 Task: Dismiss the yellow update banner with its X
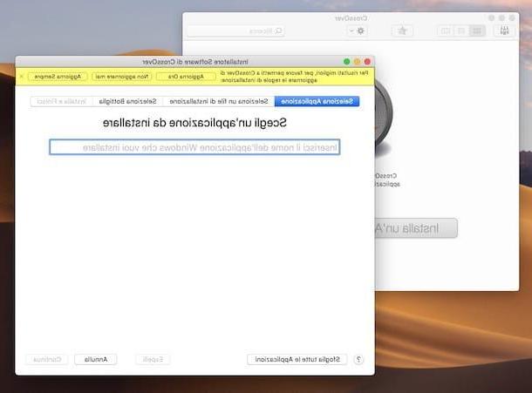[22, 77]
